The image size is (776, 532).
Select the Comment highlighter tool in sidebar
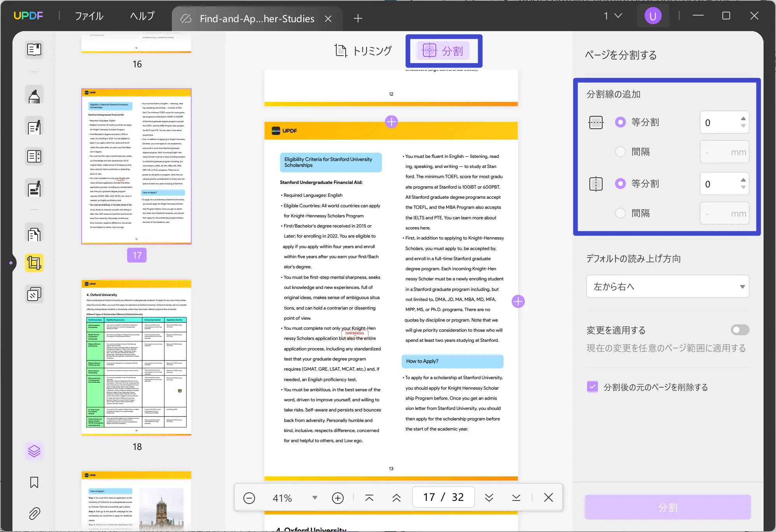[x=34, y=95]
